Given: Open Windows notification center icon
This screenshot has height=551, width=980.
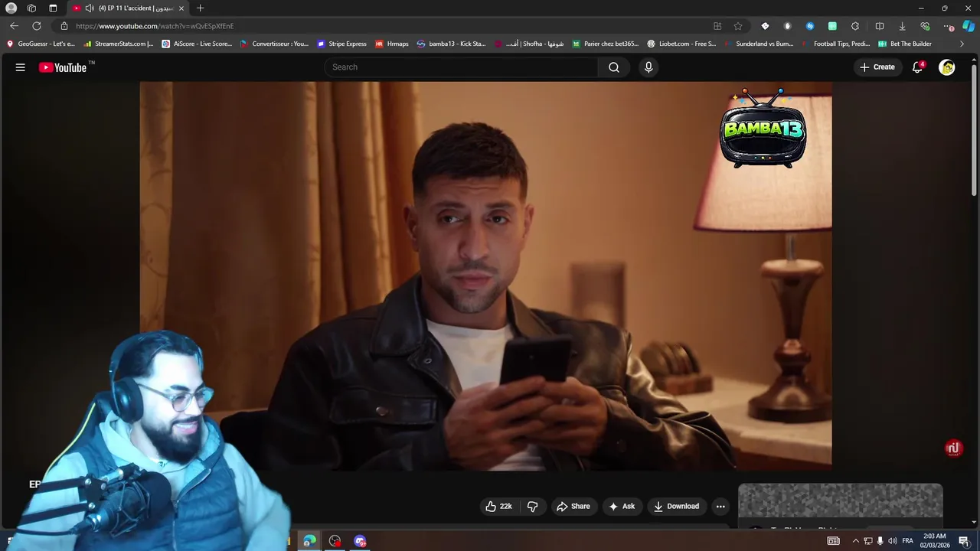Looking at the screenshot, I should click(x=964, y=541).
